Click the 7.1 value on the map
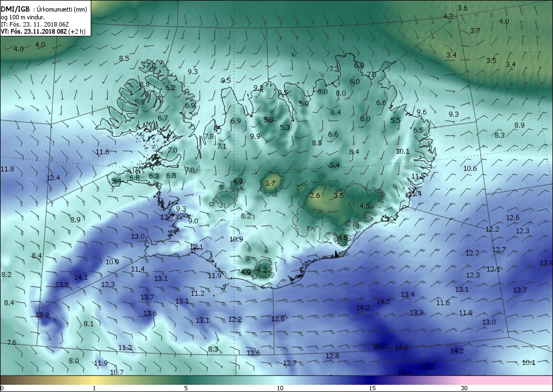 [222, 146]
